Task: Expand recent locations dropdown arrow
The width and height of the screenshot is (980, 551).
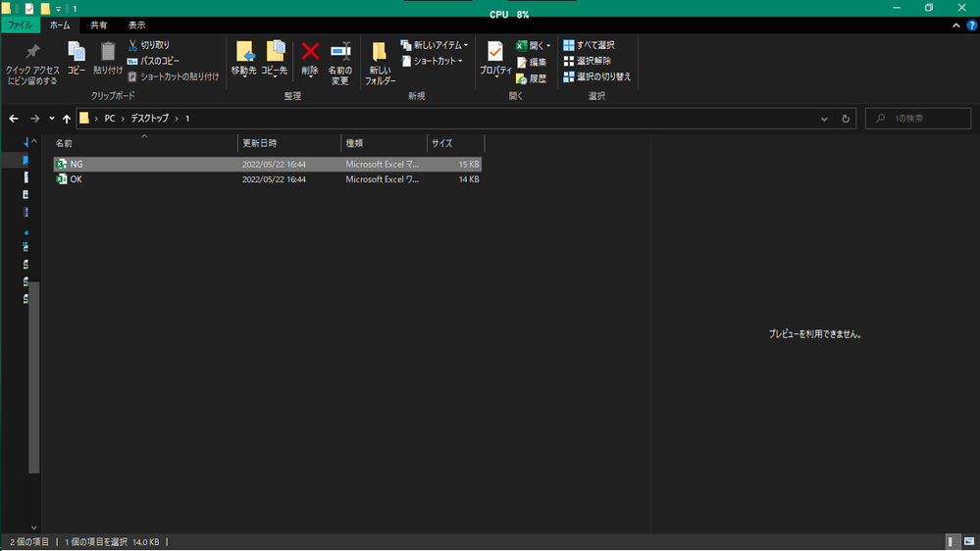Action: [x=52, y=118]
